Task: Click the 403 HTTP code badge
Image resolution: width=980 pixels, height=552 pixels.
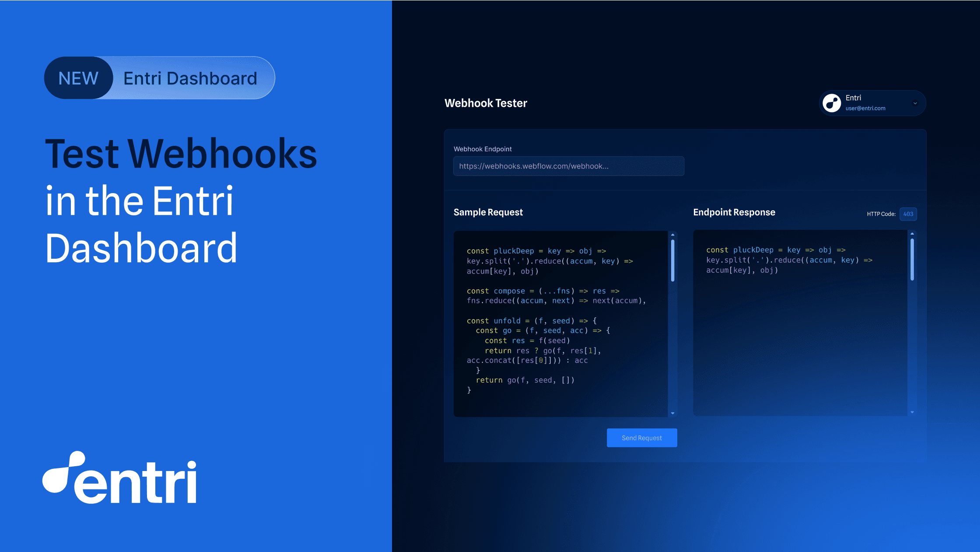Action: [908, 214]
